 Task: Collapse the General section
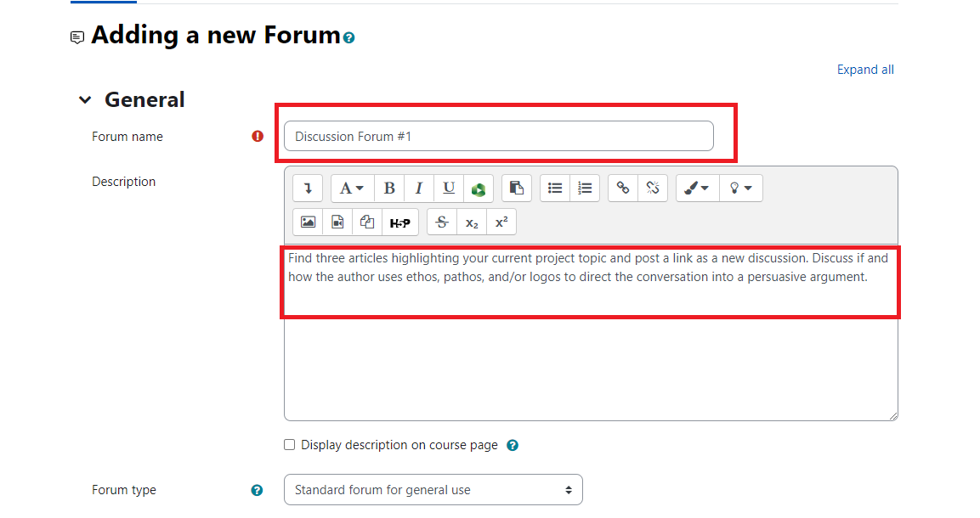[85, 100]
